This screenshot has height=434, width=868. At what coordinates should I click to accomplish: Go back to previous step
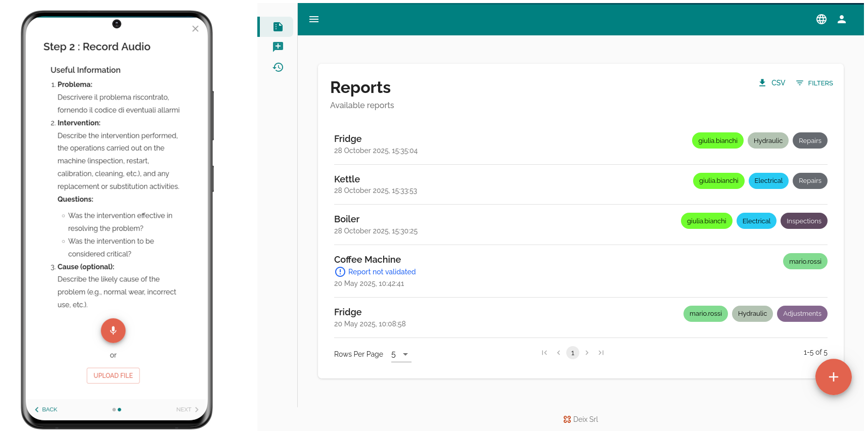click(46, 409)
